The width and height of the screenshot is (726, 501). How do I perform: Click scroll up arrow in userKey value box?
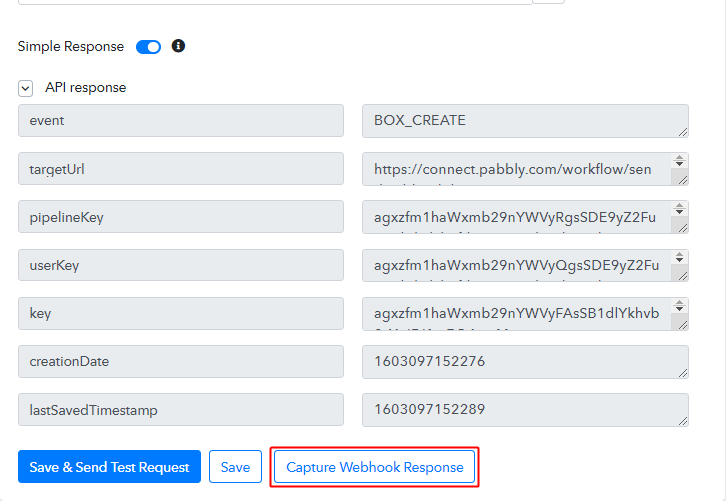[x=679, y=255]
